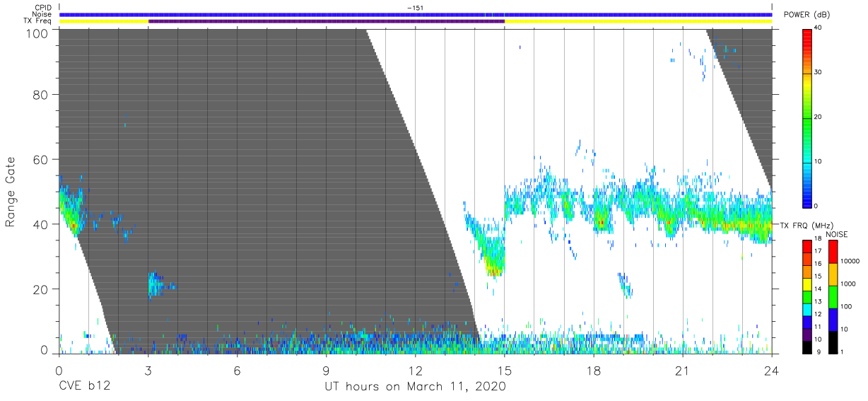Click the 12 tick on the UT hours axis
Viewport: 868px width, 401px height.
click(416, 371)
